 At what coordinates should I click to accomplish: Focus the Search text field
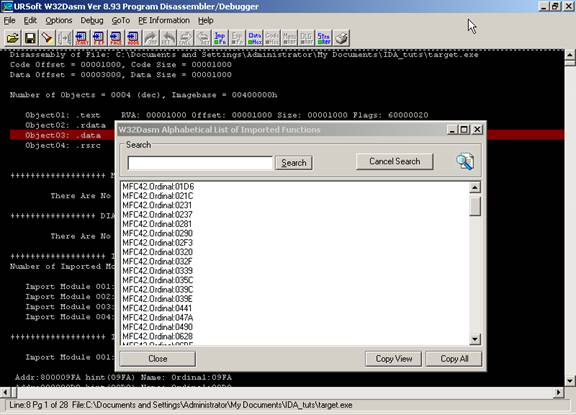200,163
